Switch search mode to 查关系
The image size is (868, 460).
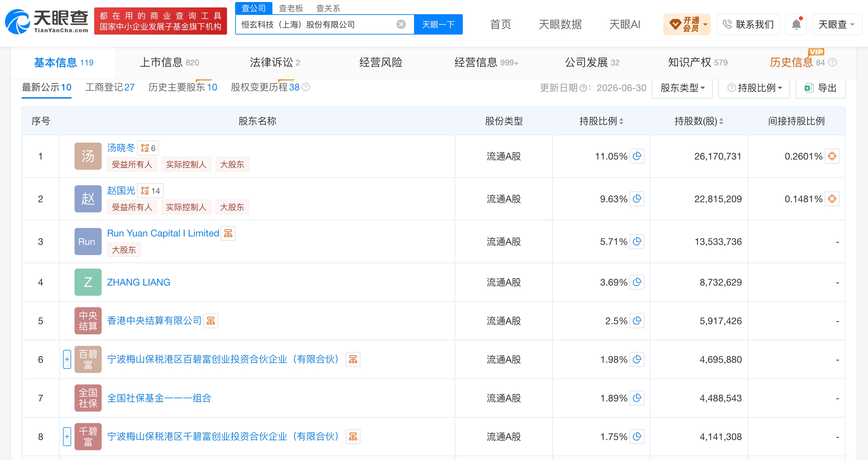(328, 8)
